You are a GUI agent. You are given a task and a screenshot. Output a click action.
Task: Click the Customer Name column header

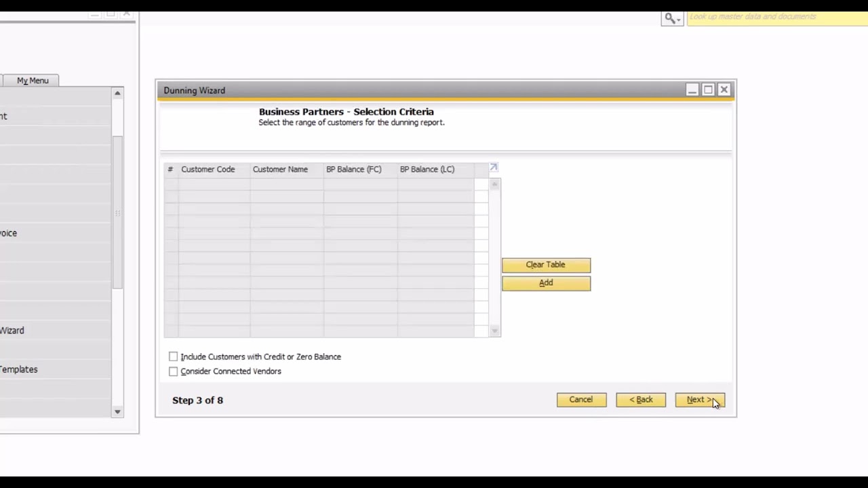coord(287,169)
